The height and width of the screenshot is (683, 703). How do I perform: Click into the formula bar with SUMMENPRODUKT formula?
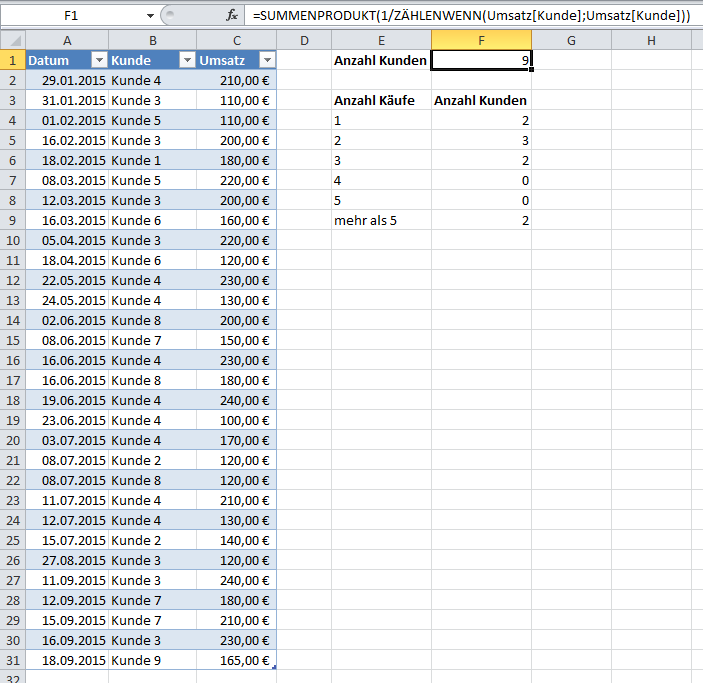[473, 16]
